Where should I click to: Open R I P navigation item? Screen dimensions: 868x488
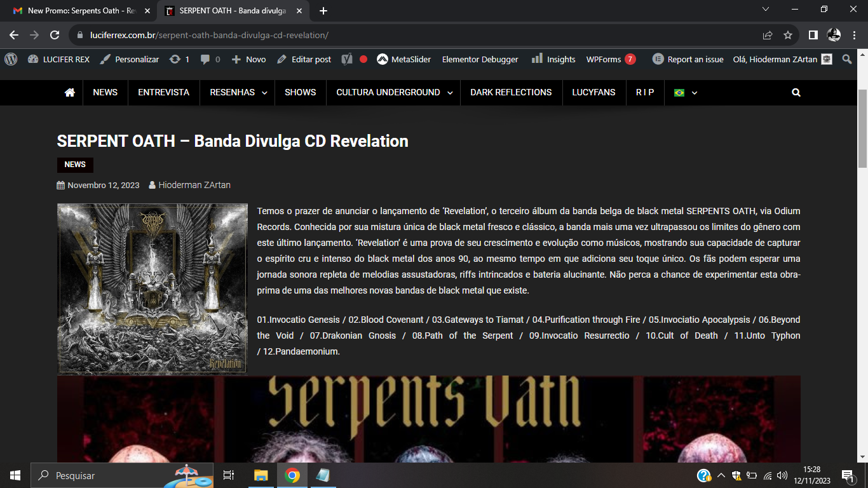645,92
